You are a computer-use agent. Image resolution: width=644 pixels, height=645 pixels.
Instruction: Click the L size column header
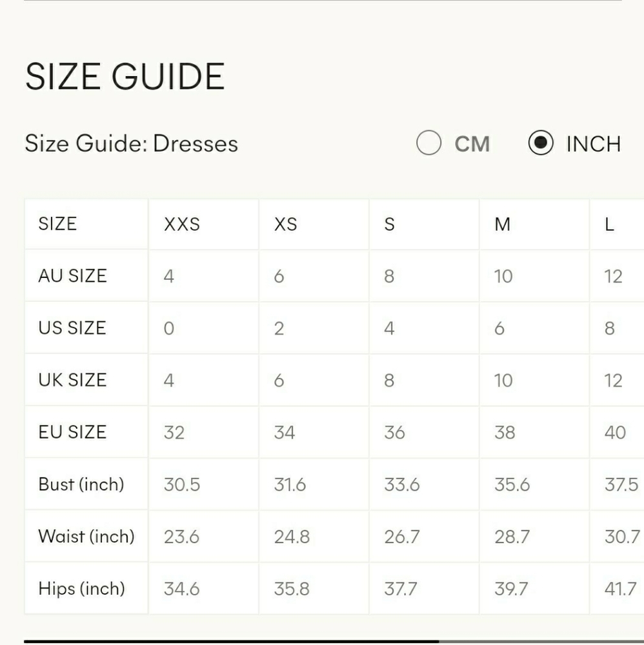[609, 224]
